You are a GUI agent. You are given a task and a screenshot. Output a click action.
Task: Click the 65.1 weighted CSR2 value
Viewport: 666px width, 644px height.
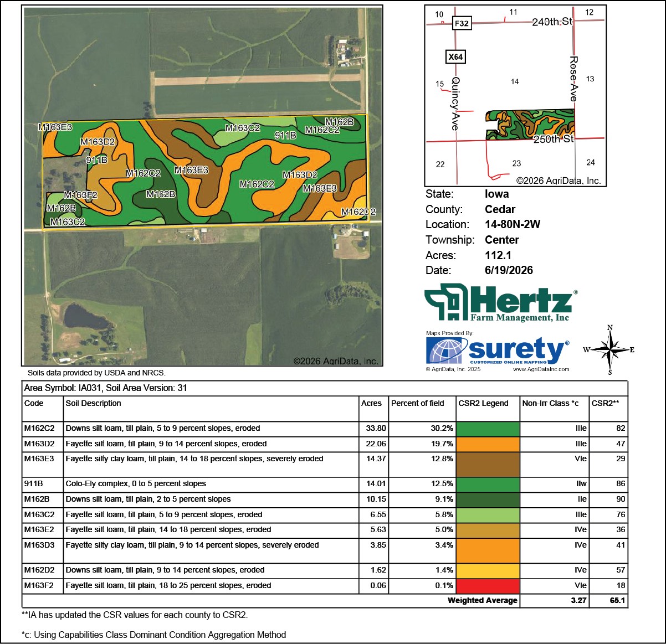coord(617,601)
